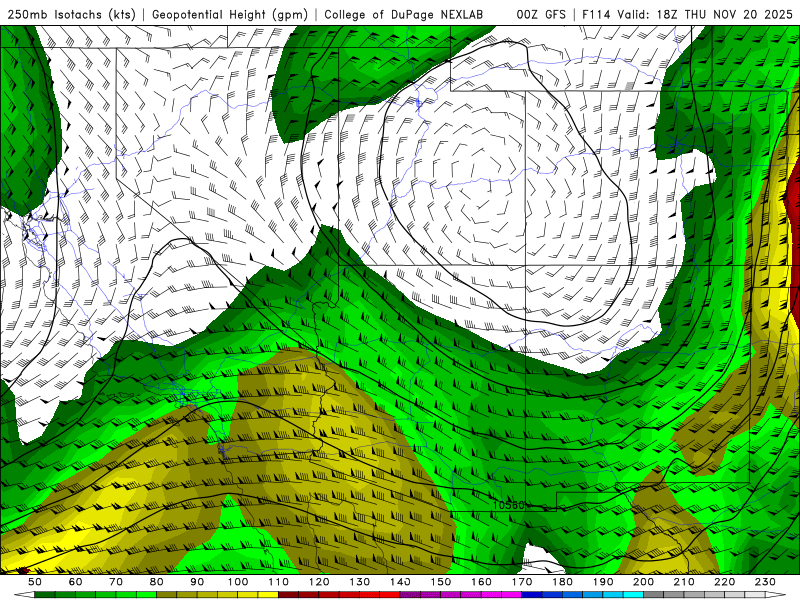Screen dimensions: 800x600
Task: Click the '170' legend value
Action: (522, 582)
